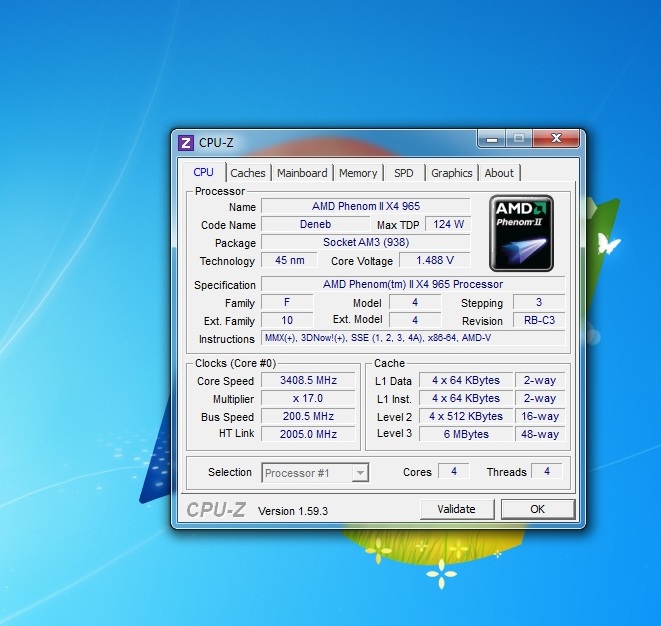Screen dimensions: 661x626
Task: Click the Threads count value 4
Action: 547,471
